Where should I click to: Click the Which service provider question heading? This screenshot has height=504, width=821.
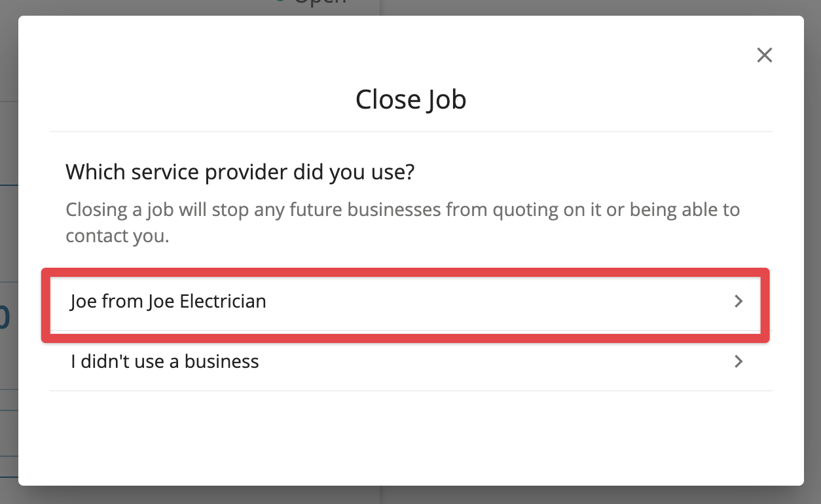(240, 173)
